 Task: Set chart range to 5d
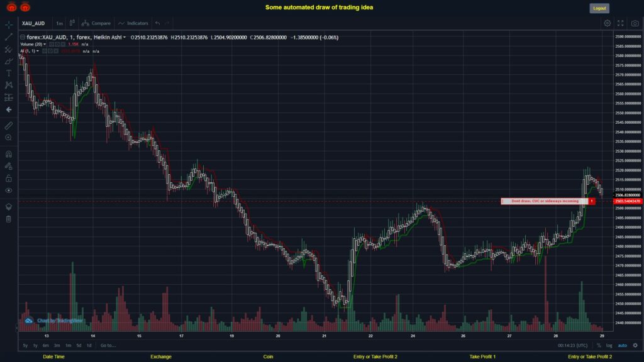[79, 346]
